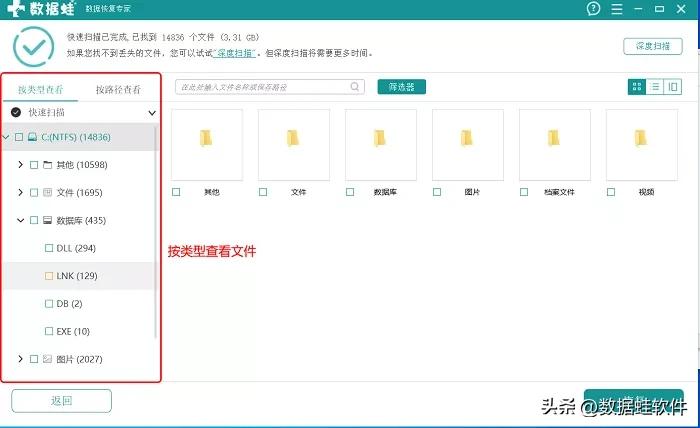
Task: Switch to grid thumbnail view
Action: [637, 87]
